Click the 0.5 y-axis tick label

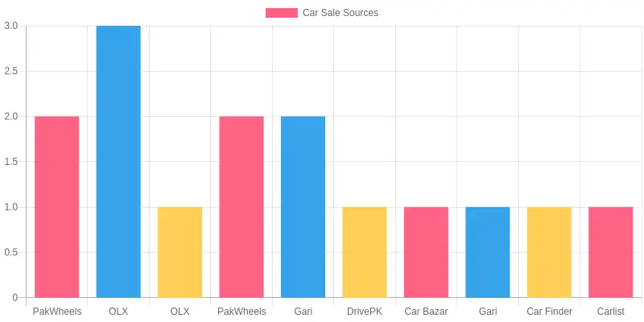click(x=11, y=252)
